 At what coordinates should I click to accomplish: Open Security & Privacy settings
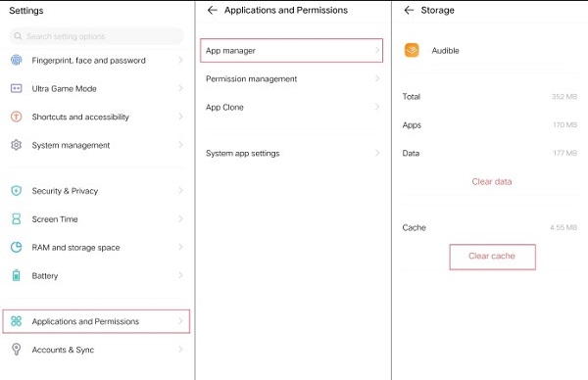tap(97, 191)
